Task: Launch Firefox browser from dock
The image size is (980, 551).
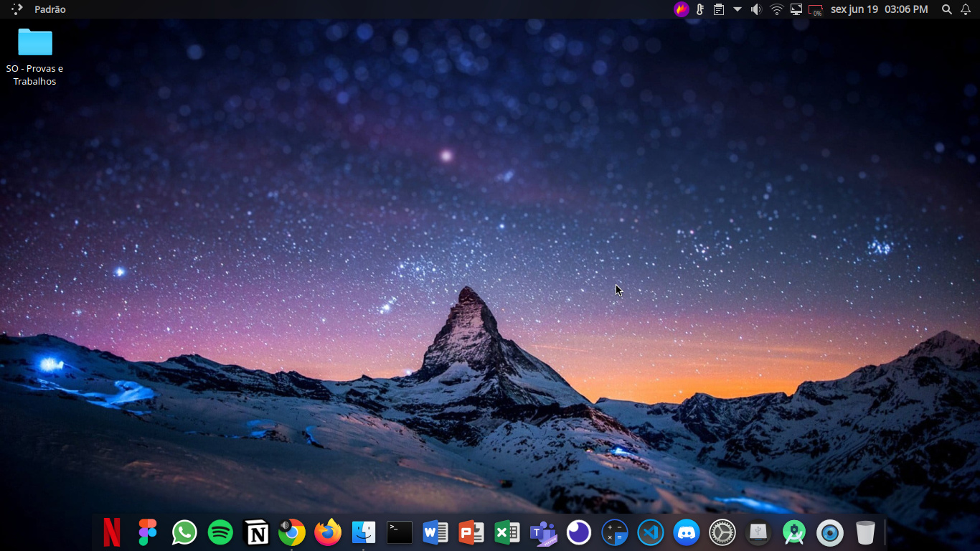Action: pyautogui.click(x=328, y=532)
